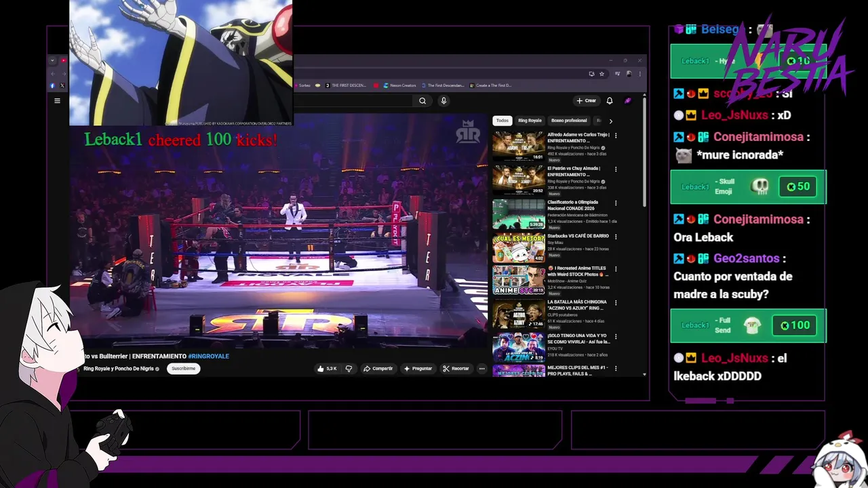Click the install app icon in address bar
The image size is (868, 488).
point(592,74)
